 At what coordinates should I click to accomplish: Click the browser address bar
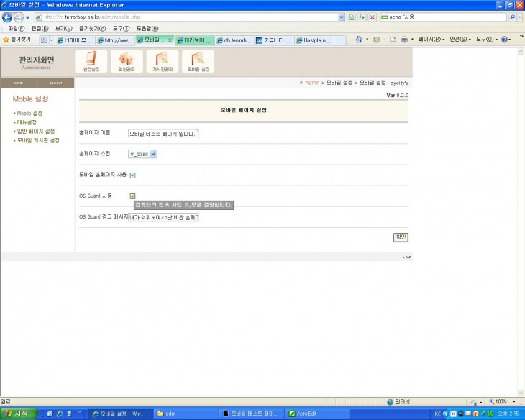pyautogui.click(x=189, y=17)
